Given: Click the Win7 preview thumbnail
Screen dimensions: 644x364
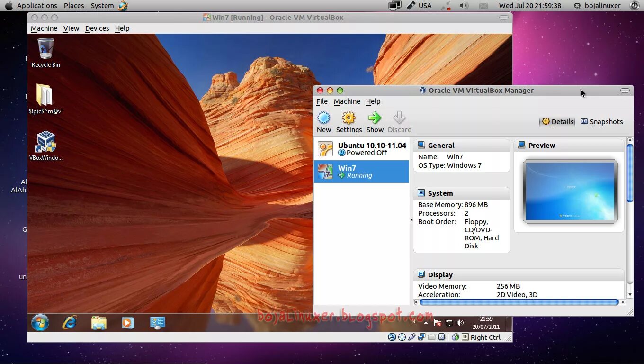Looking at the screenshot, I should 570,191.
